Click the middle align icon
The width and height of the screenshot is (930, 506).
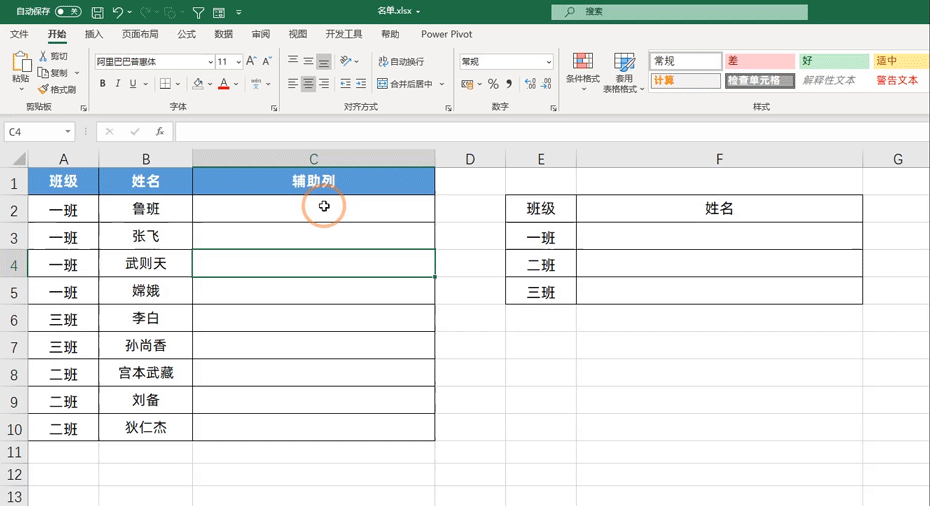[x=308, y=61]
